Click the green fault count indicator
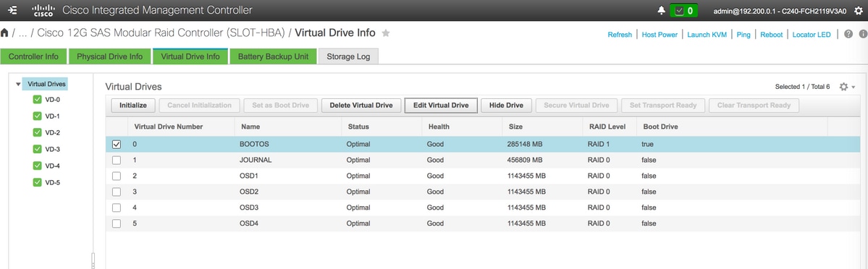 pyautogui.click(x=683, y=11)
